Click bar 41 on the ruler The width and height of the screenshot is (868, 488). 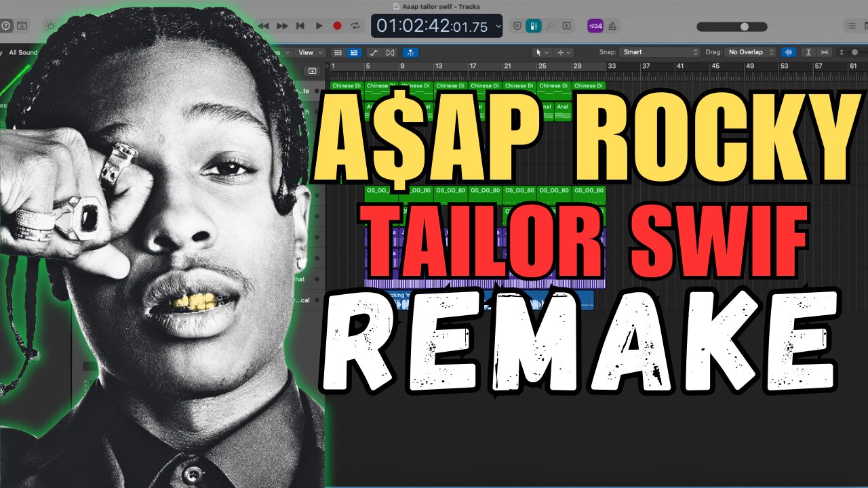(680, 66)
